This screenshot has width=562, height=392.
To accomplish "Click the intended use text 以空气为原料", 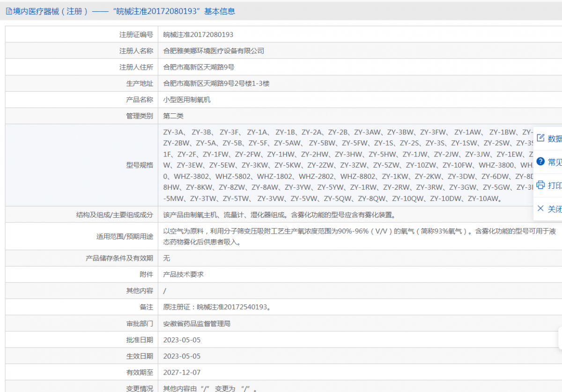I will 360,237.
